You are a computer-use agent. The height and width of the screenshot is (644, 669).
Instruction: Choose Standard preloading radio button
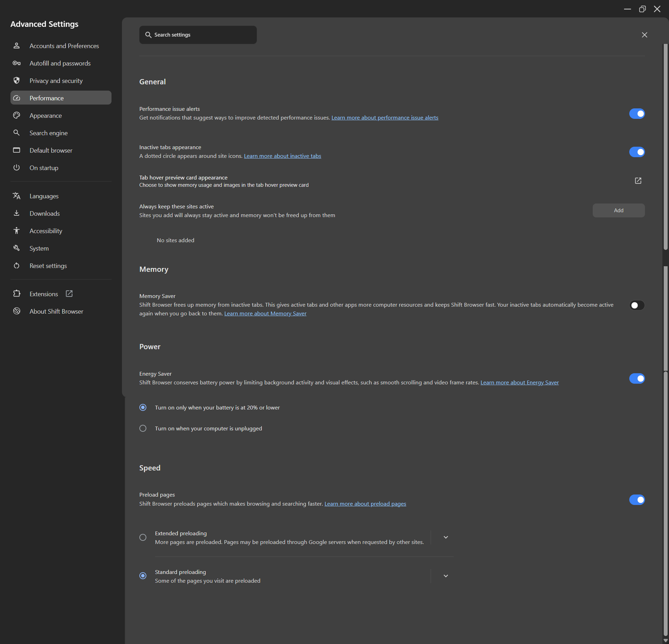(143, 576)
